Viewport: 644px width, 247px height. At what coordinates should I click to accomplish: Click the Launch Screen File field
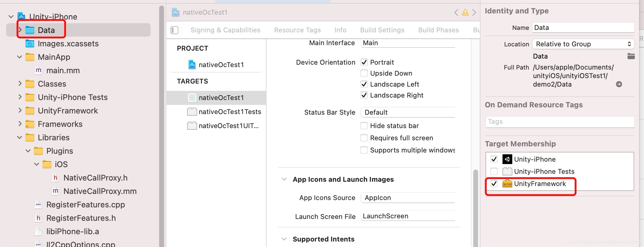click(x=408, y=216)
